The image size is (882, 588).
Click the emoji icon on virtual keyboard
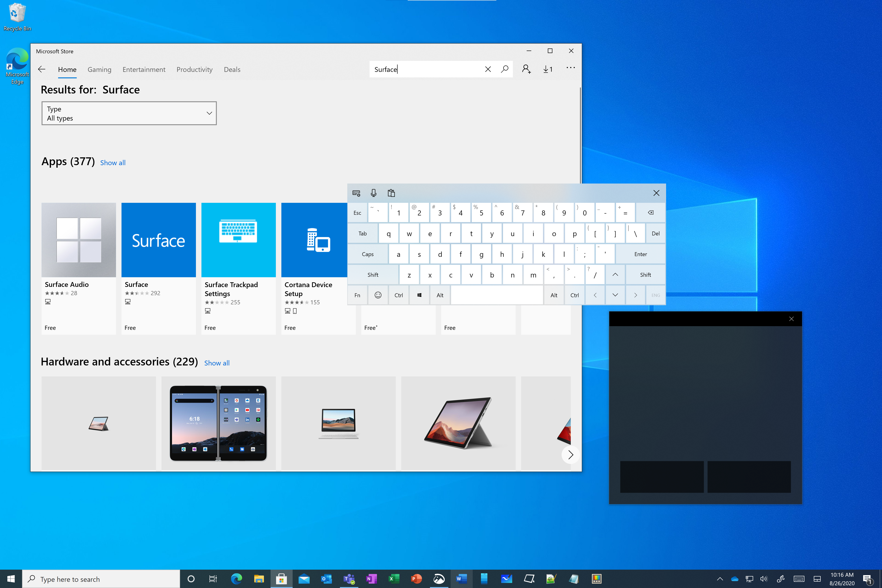click(378, 295)
